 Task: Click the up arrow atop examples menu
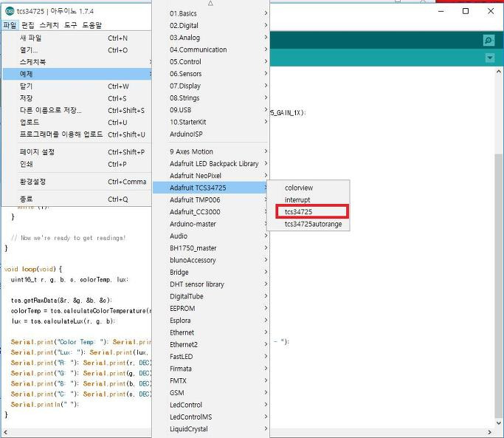pyautogui.click(x=210, y=4)
